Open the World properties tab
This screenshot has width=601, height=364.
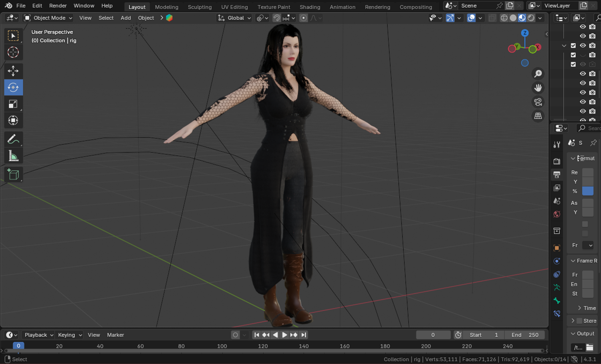coord(557,214)
